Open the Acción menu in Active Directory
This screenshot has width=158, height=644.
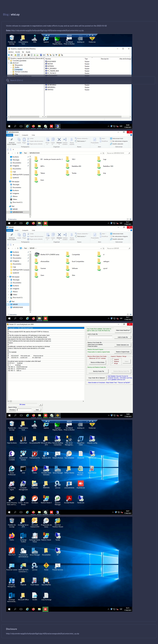coord(18,52)
